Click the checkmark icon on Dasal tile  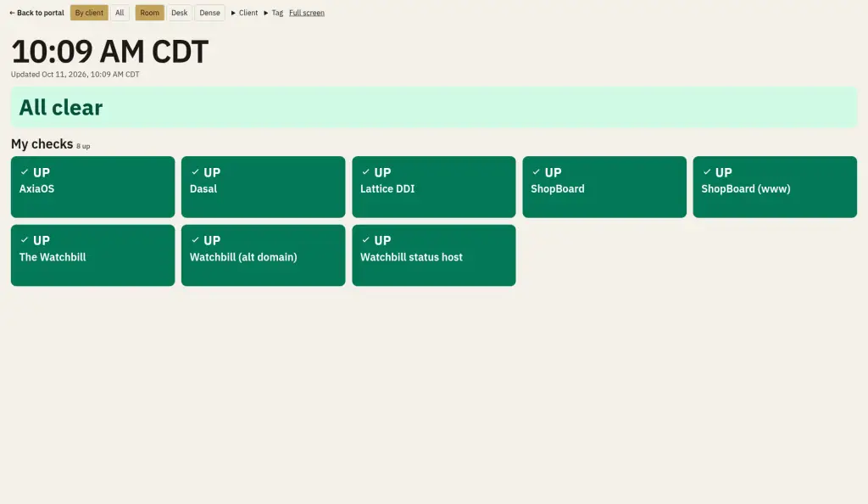tap(195, 171)
